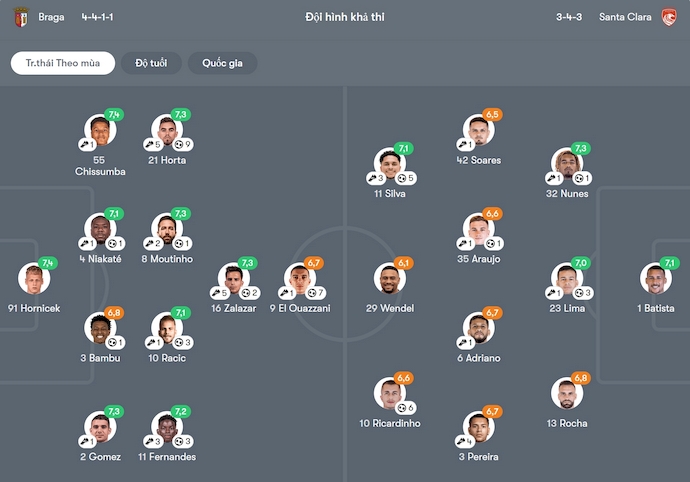Click Horta's 7.3 rating badge

point(181,115)
